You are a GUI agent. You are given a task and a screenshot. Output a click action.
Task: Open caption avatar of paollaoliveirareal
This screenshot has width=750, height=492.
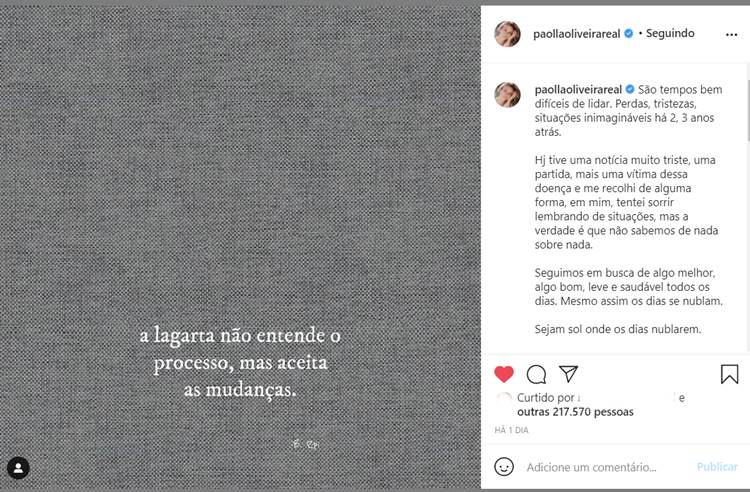(x=507, y=95)
